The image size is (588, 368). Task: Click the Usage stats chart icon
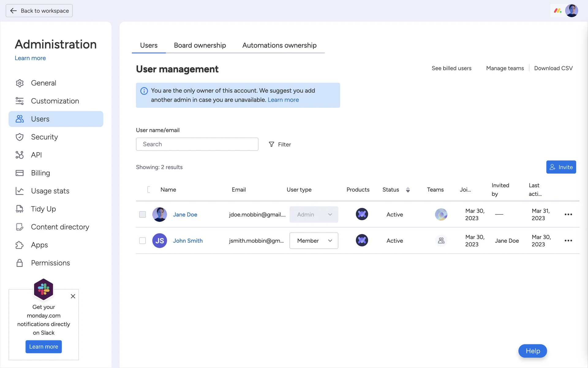[20, 191]
